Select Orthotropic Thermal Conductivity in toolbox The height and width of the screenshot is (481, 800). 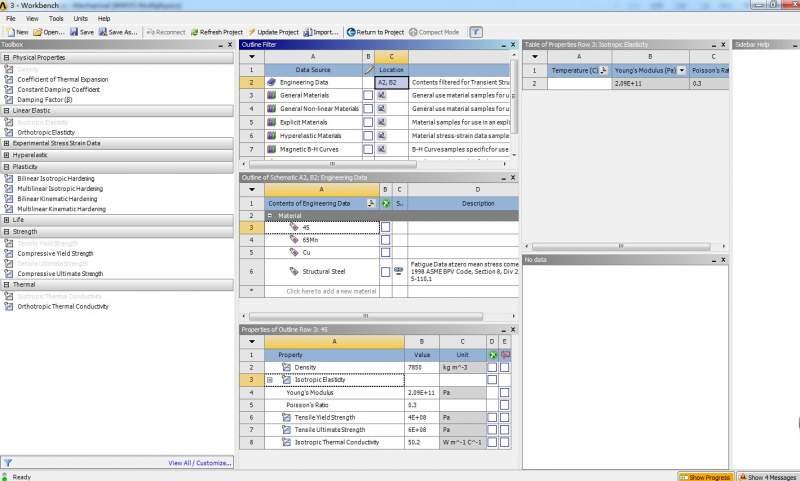63,307
